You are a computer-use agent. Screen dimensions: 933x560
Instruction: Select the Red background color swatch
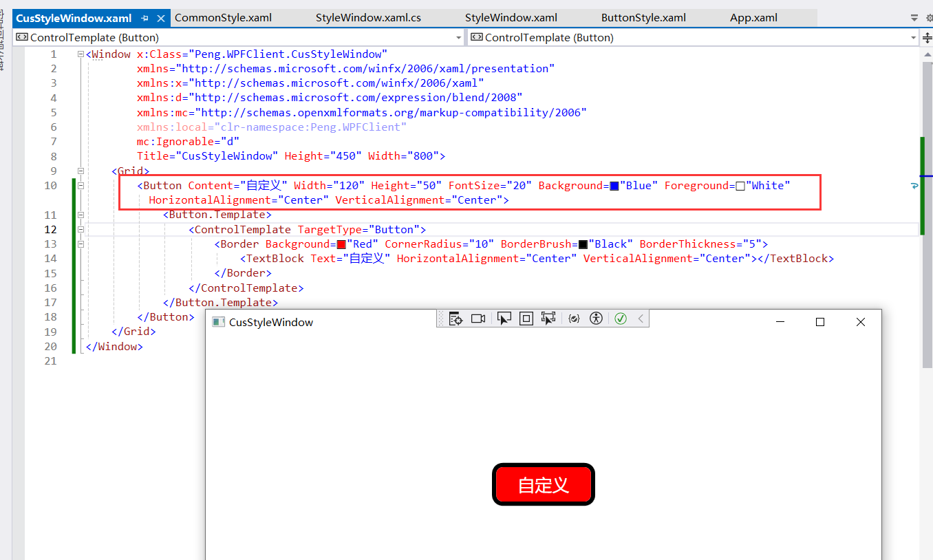tap(340, 244)
